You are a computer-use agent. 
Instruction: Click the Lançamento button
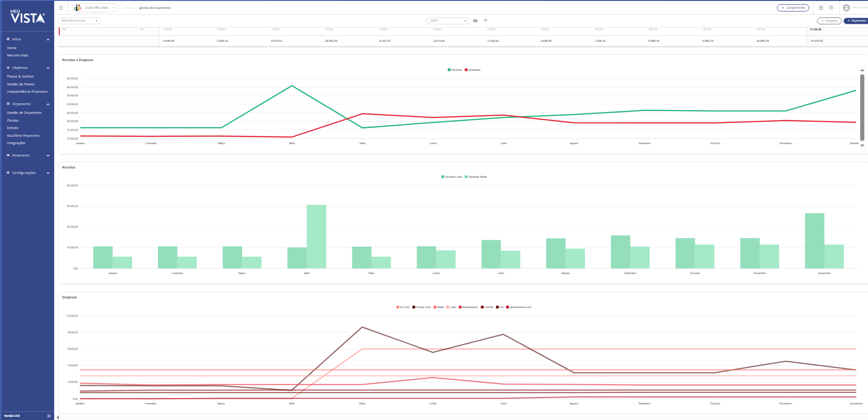pos(793,8)
